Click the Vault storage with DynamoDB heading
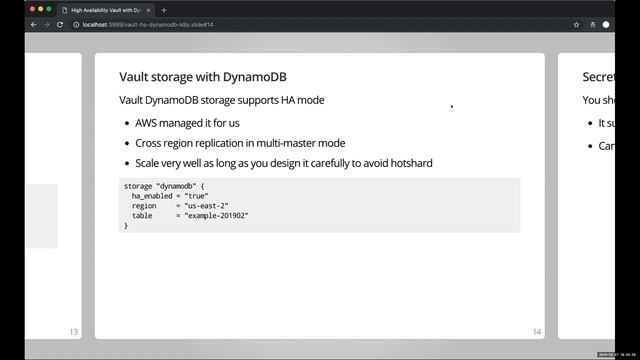This screenshot has height=360, width=640. click(203, 77)
